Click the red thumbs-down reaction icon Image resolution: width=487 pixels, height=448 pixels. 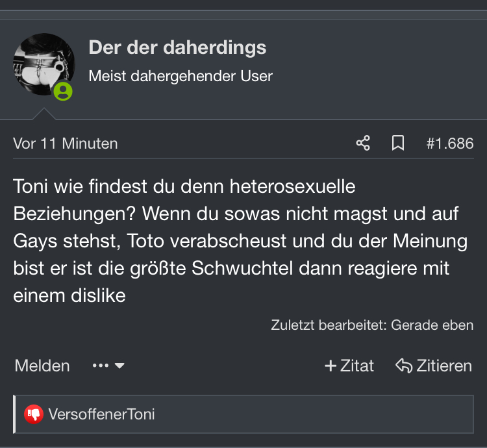pyautogui.click(x=34, y=414)
